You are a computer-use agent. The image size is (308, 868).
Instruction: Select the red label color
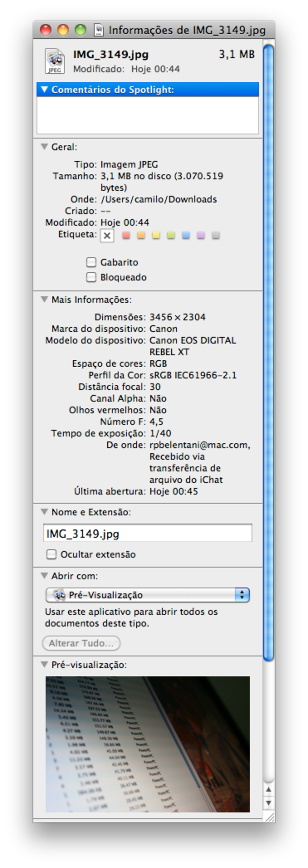pos(126,235)
